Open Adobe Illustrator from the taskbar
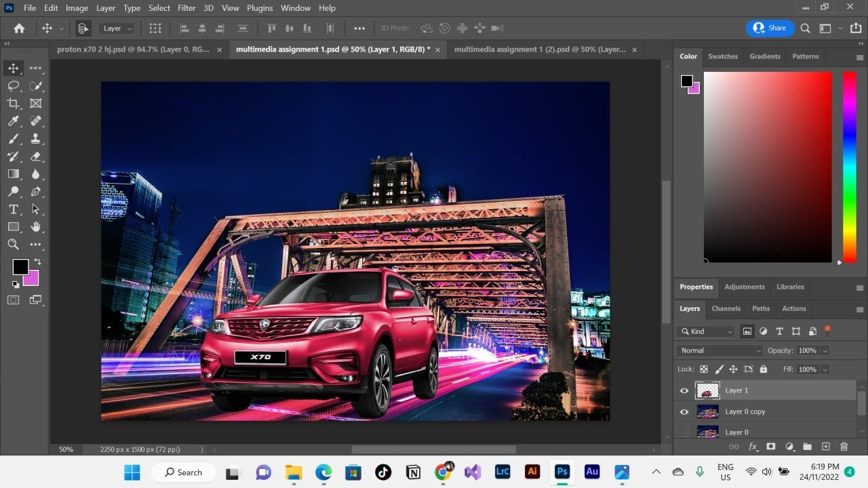The image size is (868, 488). click(532, 472)
